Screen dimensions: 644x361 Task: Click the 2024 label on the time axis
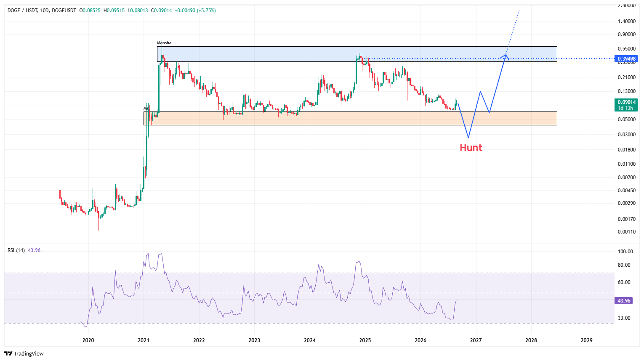(x=310, y=340)
